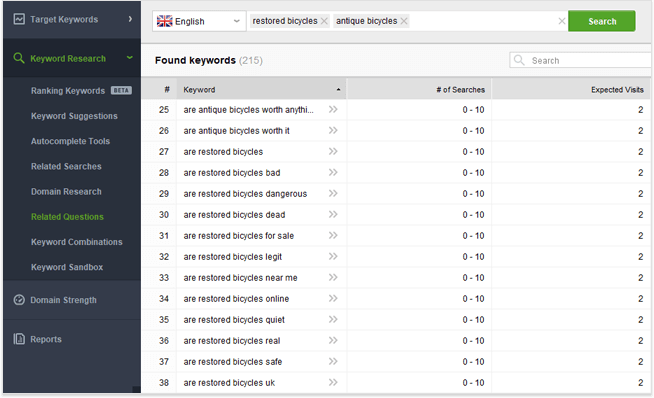This screenshot has height=398, width=654.
Task: Open Keyword Sandbox in the sidebar
Action: (67, 267)
